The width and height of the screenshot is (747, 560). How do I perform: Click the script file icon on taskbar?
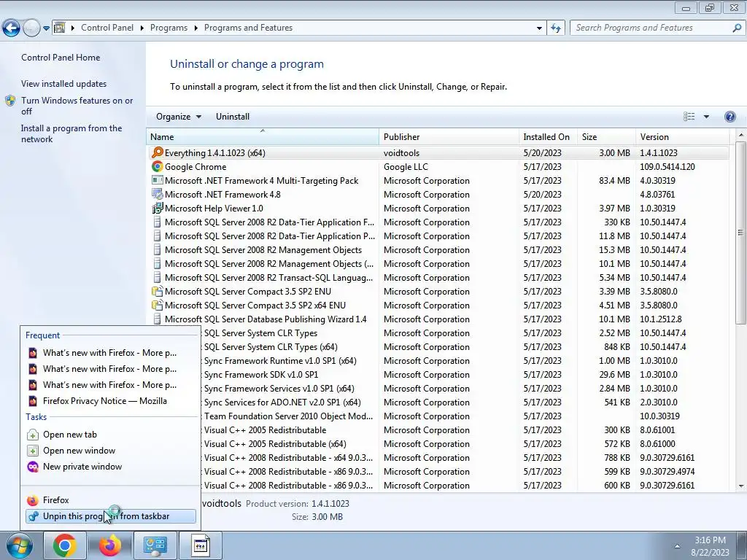200,545
